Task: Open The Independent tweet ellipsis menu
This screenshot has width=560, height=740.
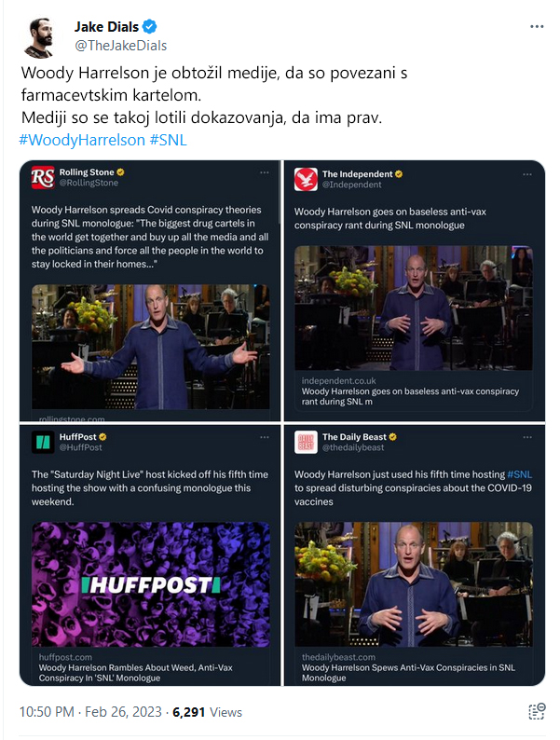Action: pos(527,174)
